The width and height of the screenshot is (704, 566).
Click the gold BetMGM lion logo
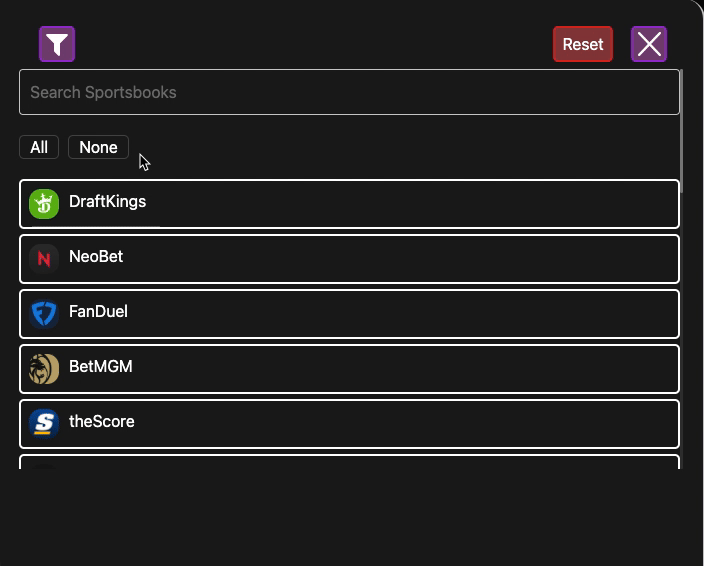[x=44, y=369]
